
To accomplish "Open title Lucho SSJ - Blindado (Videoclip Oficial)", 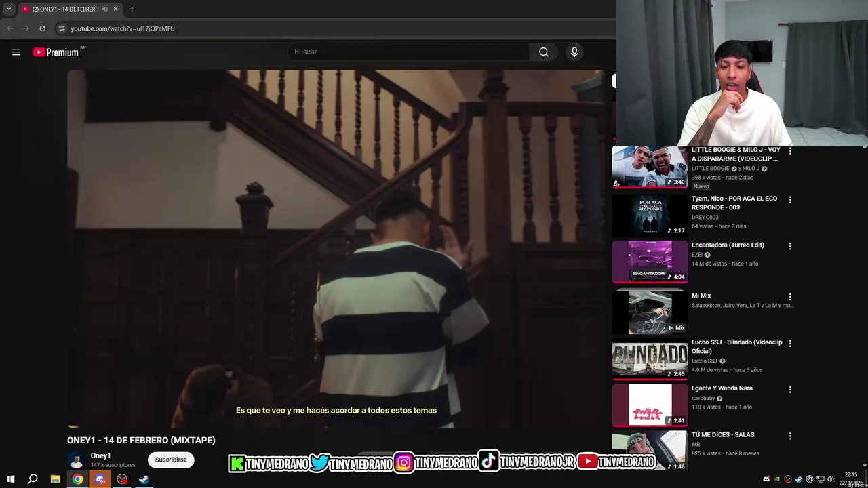I will click(x=736, y=346).
